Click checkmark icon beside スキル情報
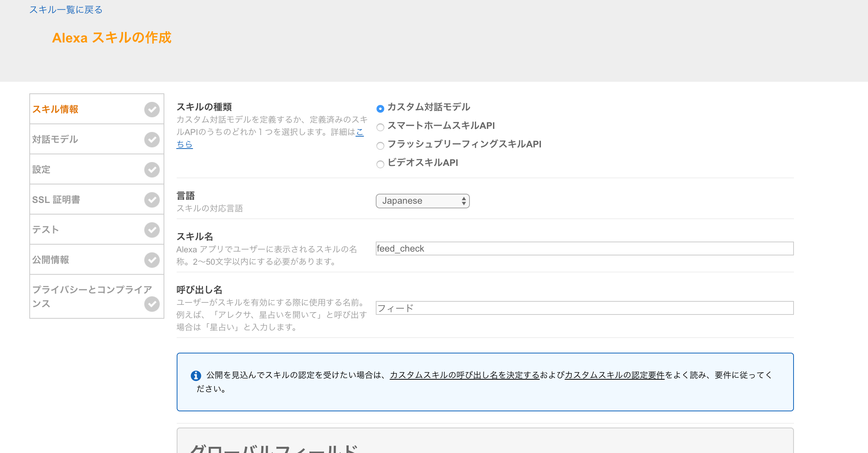Image resolution: width=868 pixels, height=453 pixels. pos(152,110)
